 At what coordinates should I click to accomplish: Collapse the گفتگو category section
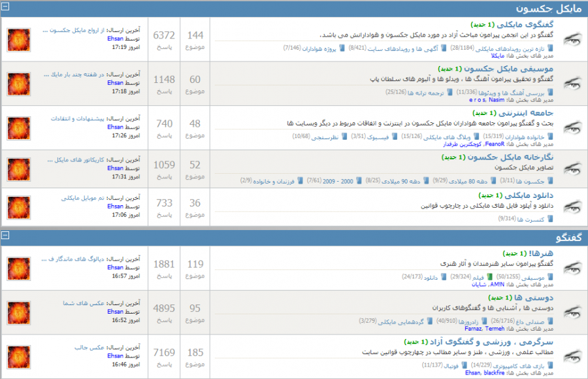click(x=5, y=235)
